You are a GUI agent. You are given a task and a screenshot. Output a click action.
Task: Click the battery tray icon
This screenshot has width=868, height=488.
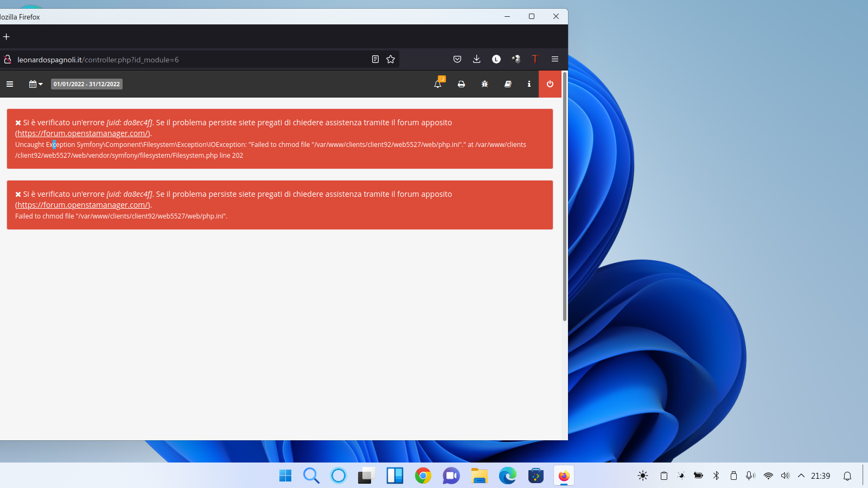click(x=698, y=476)
